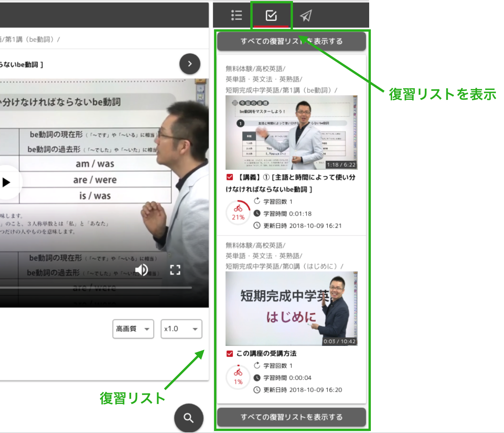Click 無料体験/高校英語/ path in first card

click(x=255, y=69)
